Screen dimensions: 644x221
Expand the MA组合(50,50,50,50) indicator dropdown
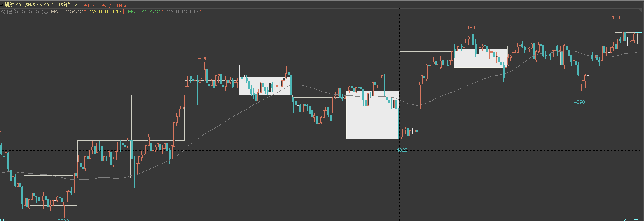coord(46,12)
